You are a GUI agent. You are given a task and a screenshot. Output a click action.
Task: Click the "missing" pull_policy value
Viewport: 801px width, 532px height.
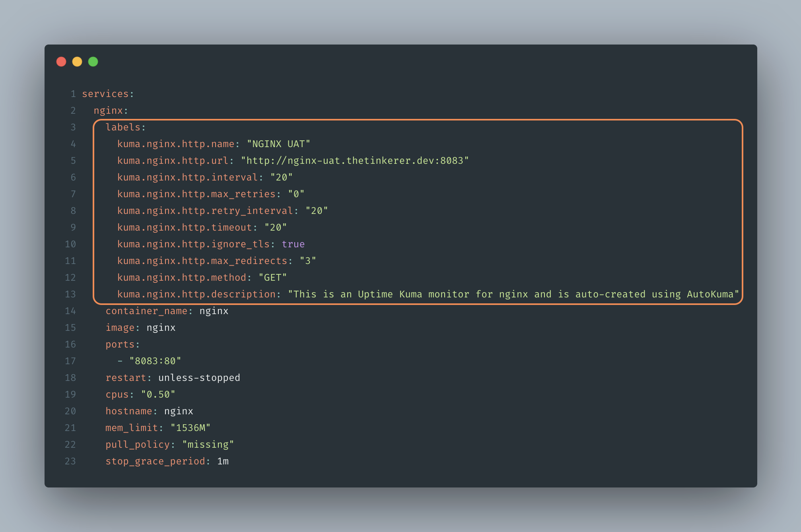[x=208, y=445]
